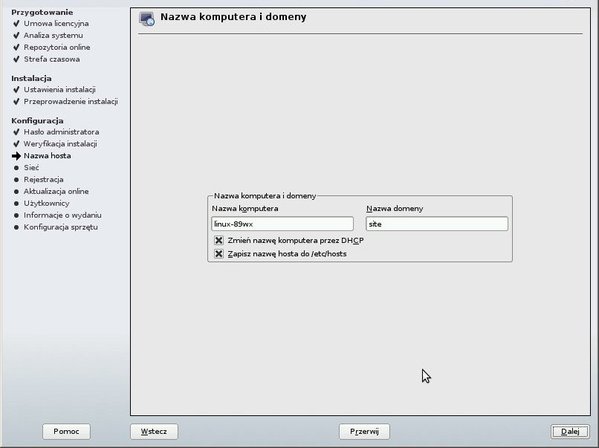Screen dimensions: 599x448
Task: Click the Nazwa komputera input field
Action: coord(282,224)
